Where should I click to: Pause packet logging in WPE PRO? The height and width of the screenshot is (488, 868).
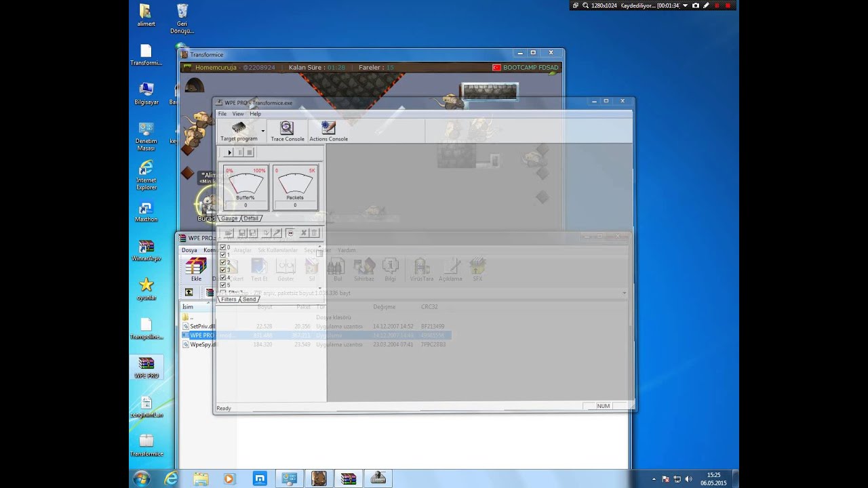coord(239,152)
